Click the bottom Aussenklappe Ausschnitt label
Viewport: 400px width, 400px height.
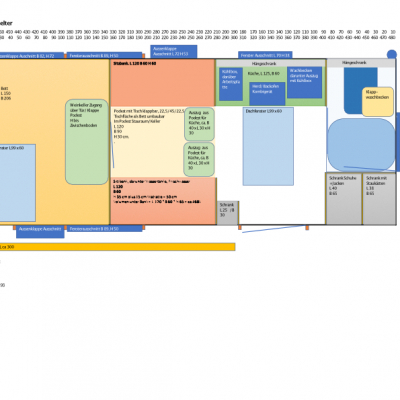[x=40, y=232]
